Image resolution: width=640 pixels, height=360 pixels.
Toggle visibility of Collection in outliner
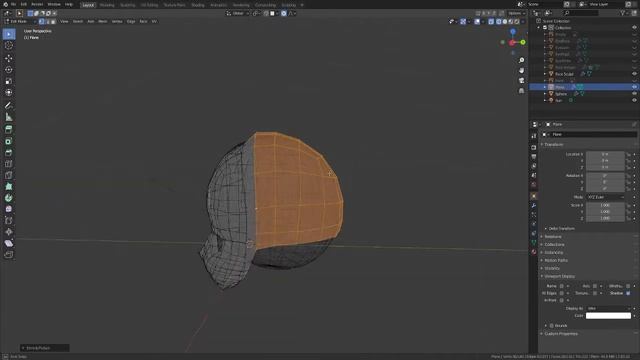pos(634,27)
